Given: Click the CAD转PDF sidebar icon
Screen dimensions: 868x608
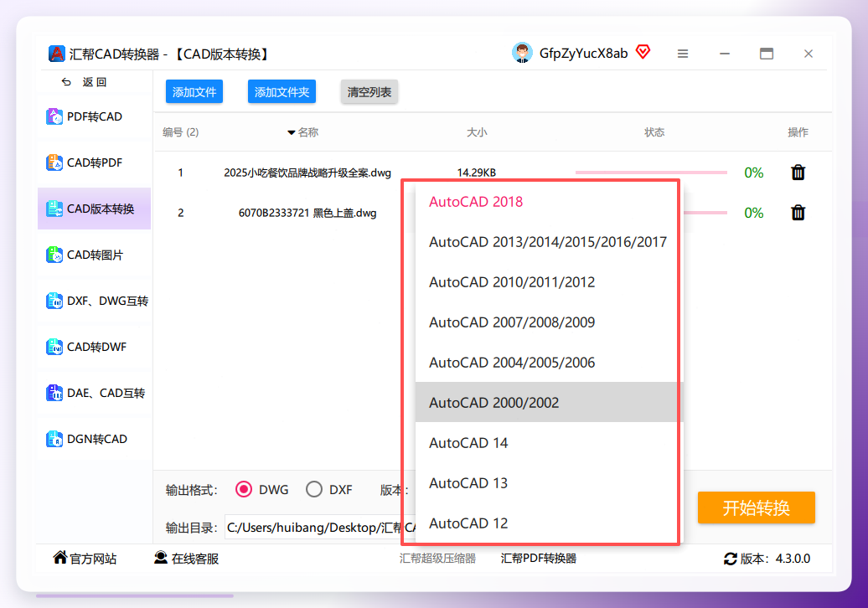Looking at the screenshot, I should (x=54, y=162).
